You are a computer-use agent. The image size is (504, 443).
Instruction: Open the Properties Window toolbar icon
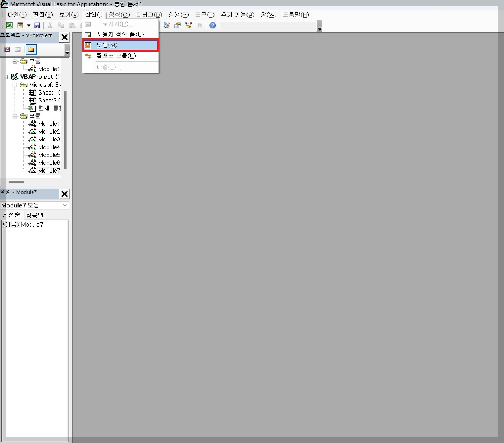[178, 25]
